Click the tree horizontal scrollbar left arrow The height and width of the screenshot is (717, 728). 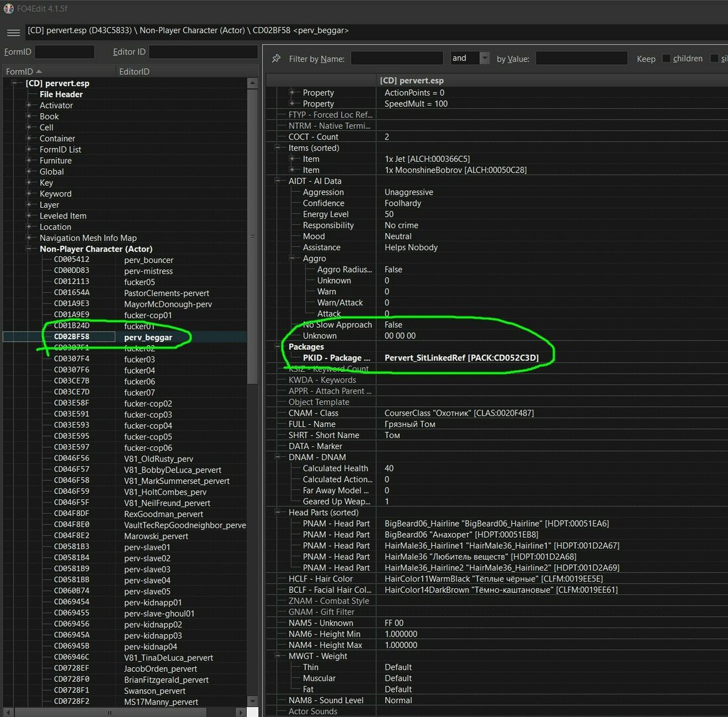pyautogui.click(x=7, y=712)
